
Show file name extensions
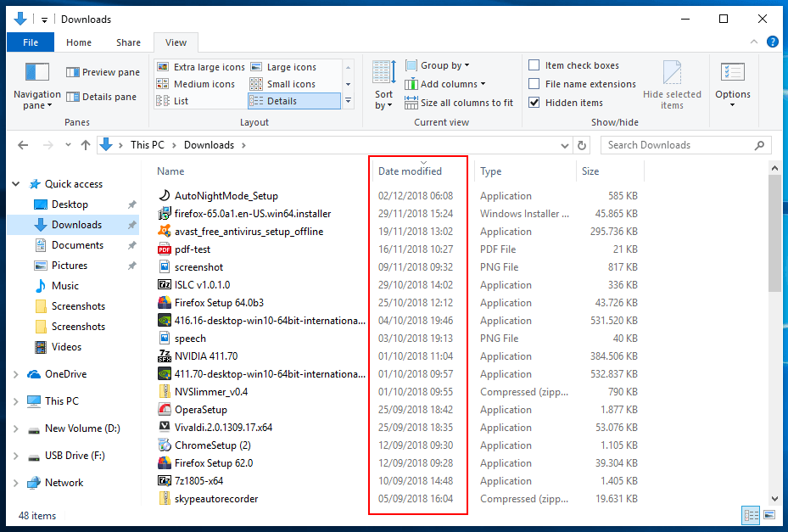point(534,83)
